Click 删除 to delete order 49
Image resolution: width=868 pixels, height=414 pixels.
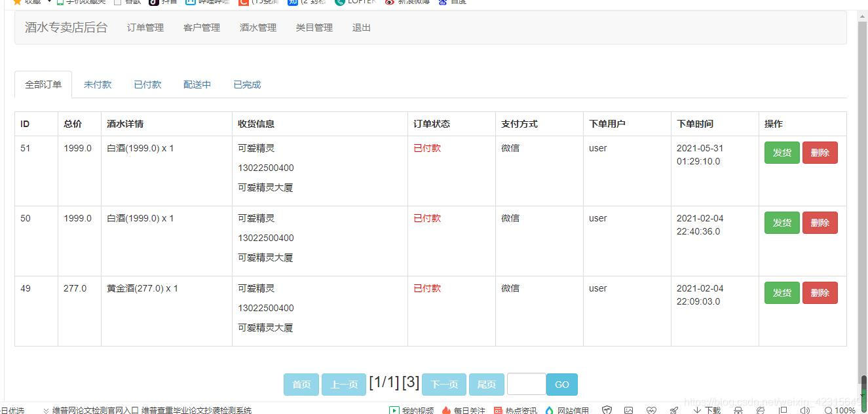coord(820,292)
